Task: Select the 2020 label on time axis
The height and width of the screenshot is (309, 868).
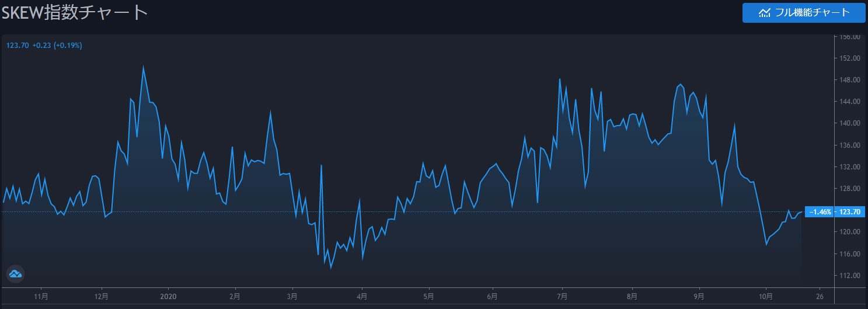Action: tap(168, 297)
